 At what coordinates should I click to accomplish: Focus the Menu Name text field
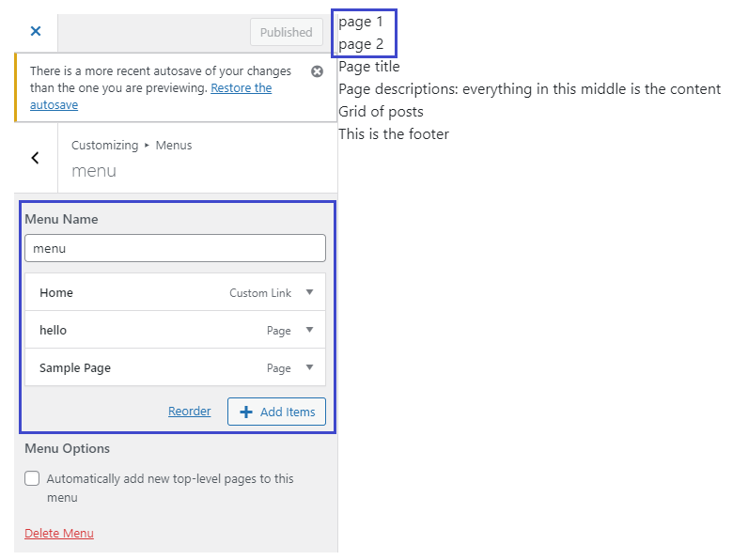pos(175,248)
